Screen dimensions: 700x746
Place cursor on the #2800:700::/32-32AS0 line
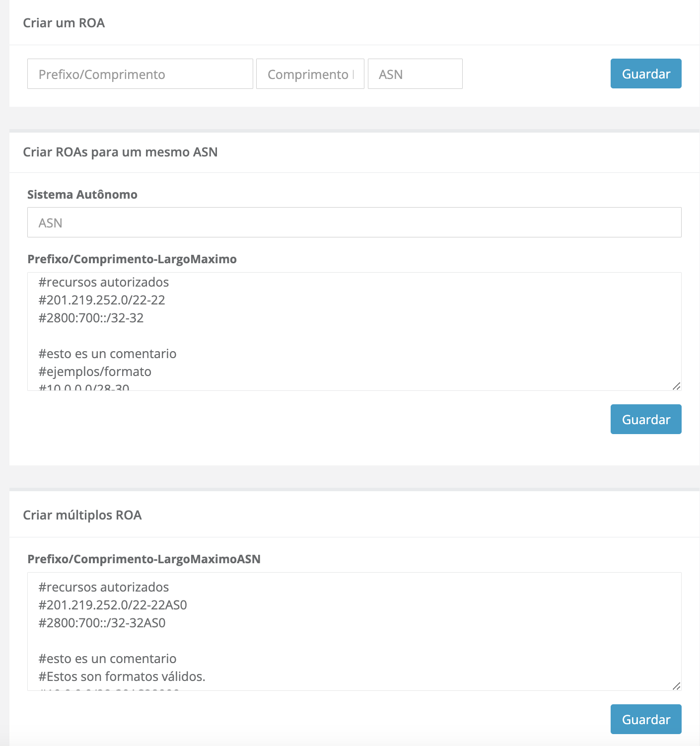pyautogui.click(x=102, y=623)
